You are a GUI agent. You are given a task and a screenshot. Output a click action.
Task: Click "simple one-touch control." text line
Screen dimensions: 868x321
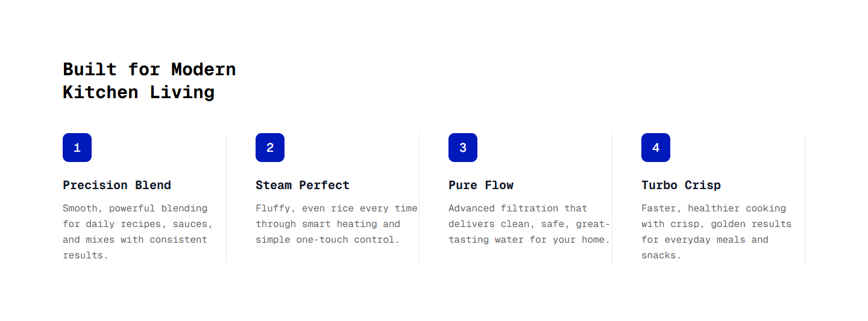pos(327,240)
